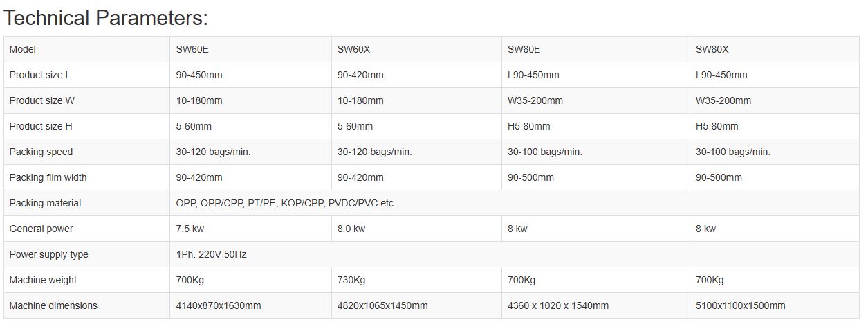Viewport: 868px width, 329px height.
Task: Click the 5100x1100x1500mm dimensions cell
Action: 775,305
